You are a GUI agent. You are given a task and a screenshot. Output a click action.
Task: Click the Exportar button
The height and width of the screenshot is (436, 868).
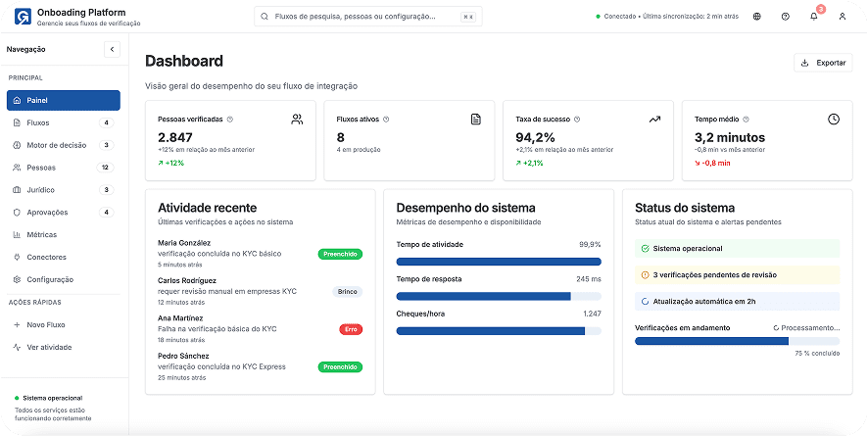[823, 63]
